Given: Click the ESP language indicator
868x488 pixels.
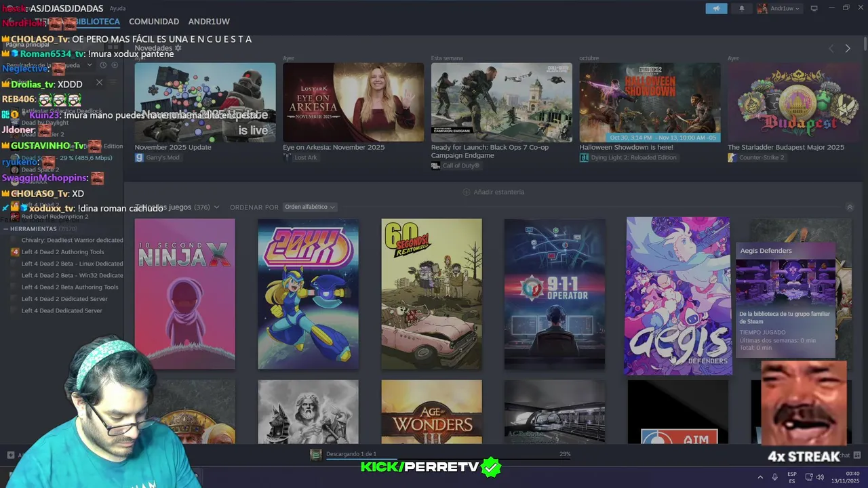Looking at the screenshot, I should point(792,477).
